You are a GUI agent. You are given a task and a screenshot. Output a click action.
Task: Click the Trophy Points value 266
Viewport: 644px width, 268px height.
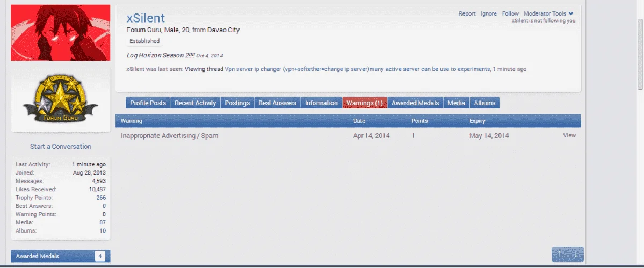coord(101,198)
